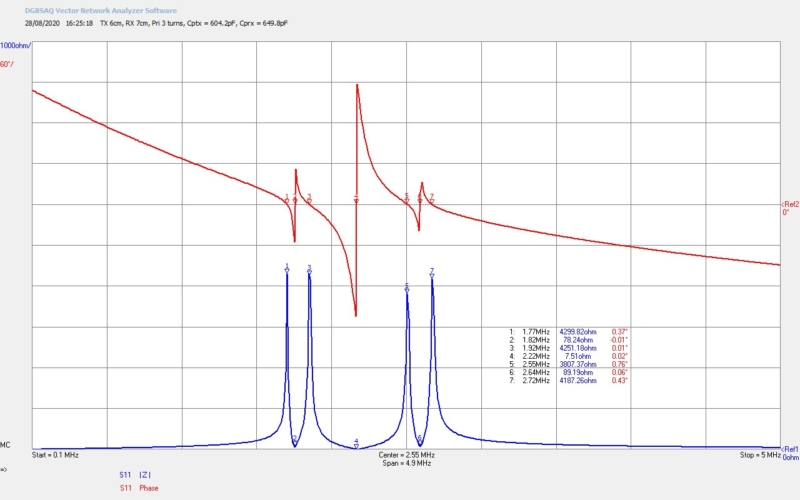
Task: Select marker 5 on the blue |Z| peak
Action: click(x=407, y=288)
